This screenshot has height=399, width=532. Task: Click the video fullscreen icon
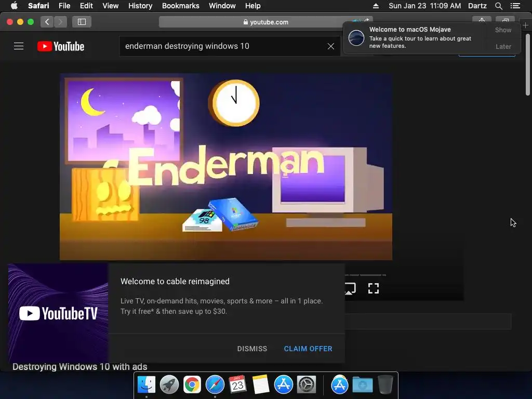point(373,288)
